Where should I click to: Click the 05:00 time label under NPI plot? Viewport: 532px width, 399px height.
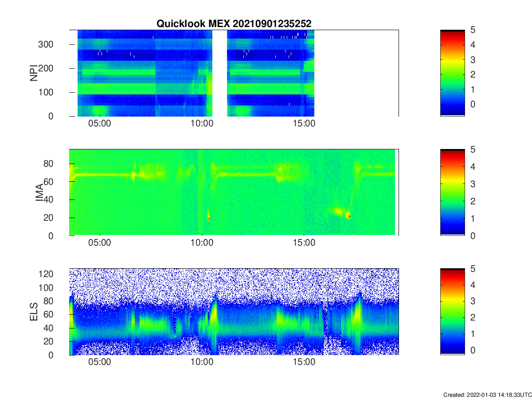tap(100, 124)
